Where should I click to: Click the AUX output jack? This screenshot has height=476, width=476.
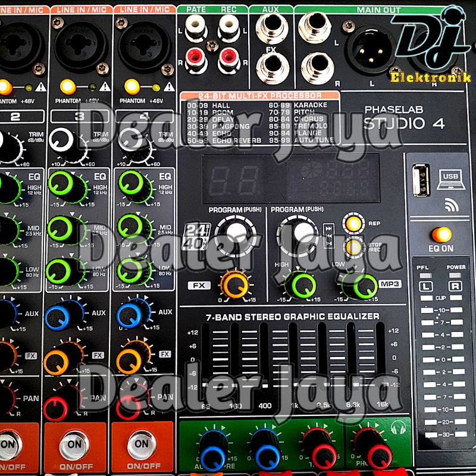pyautogui.click(x=272, y=28)
